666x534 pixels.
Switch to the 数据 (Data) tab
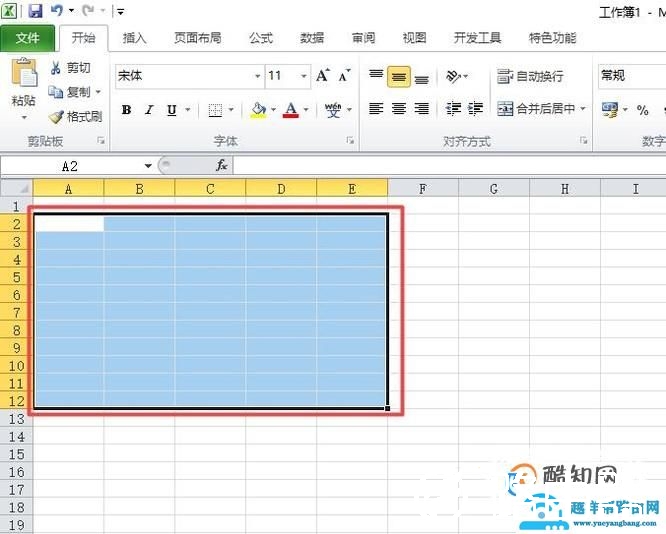312,38
